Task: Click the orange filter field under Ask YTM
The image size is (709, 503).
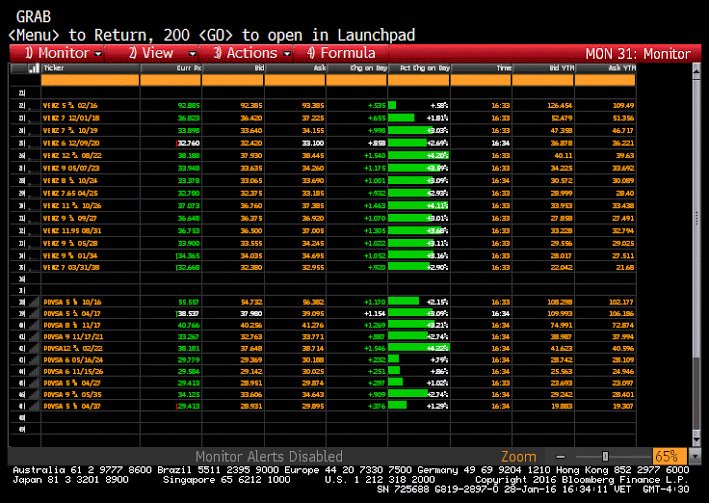Action: click(605, 81)
